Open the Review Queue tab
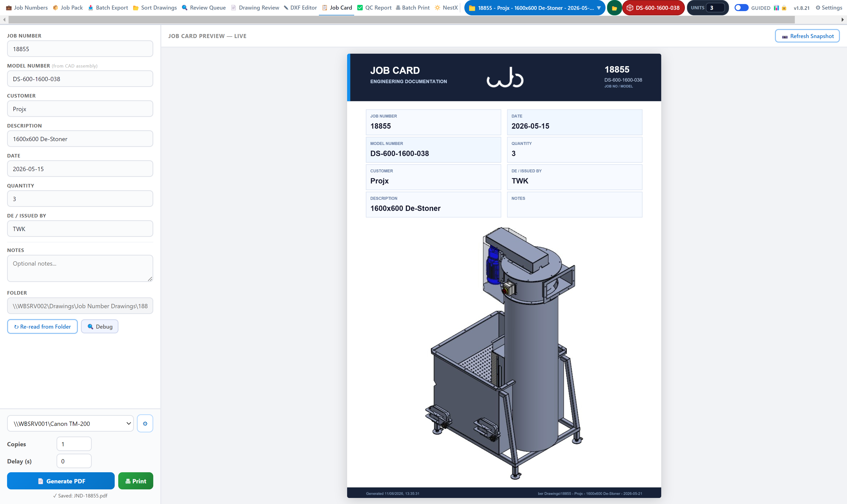847x504 pixels. click(x=204, y=8)
